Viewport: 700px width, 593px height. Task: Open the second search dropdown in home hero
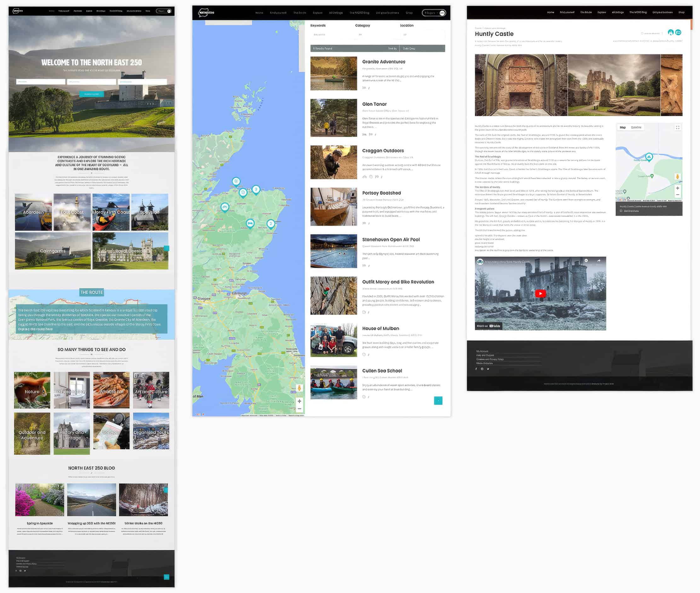(92, 82)
